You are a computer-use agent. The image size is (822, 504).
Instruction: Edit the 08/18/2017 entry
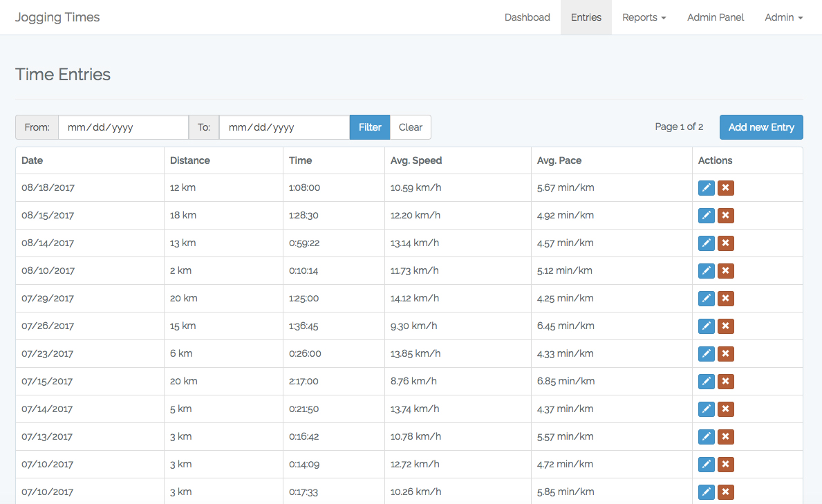coord(706,188)
